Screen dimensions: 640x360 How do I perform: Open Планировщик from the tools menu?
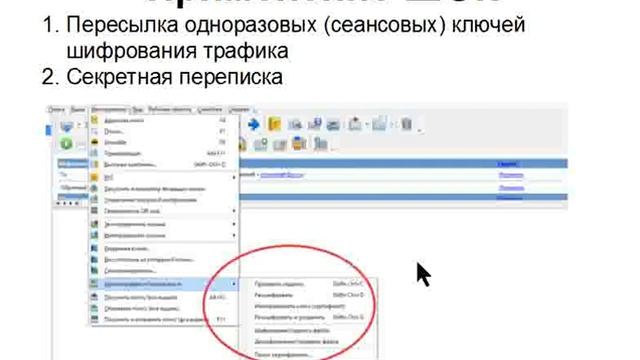[x=122, y=153]
